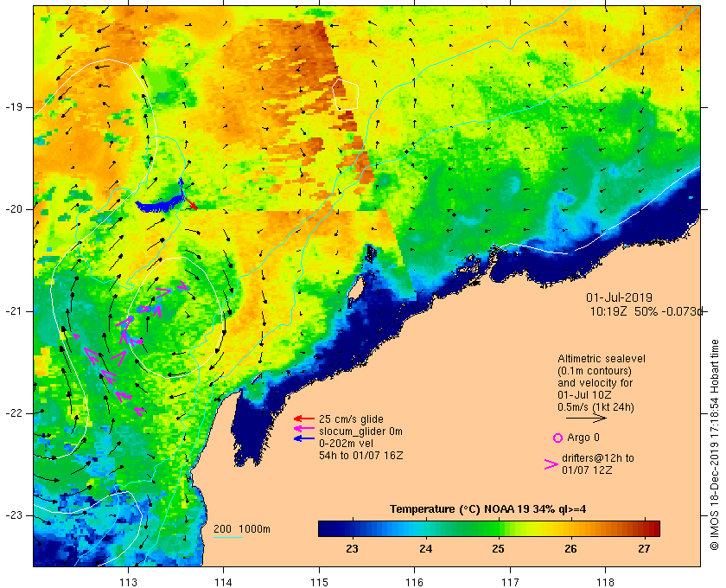Click the blue glider track near -20 latitude
The width and height of the screenshot is (726, 588).
click(160, 204)
